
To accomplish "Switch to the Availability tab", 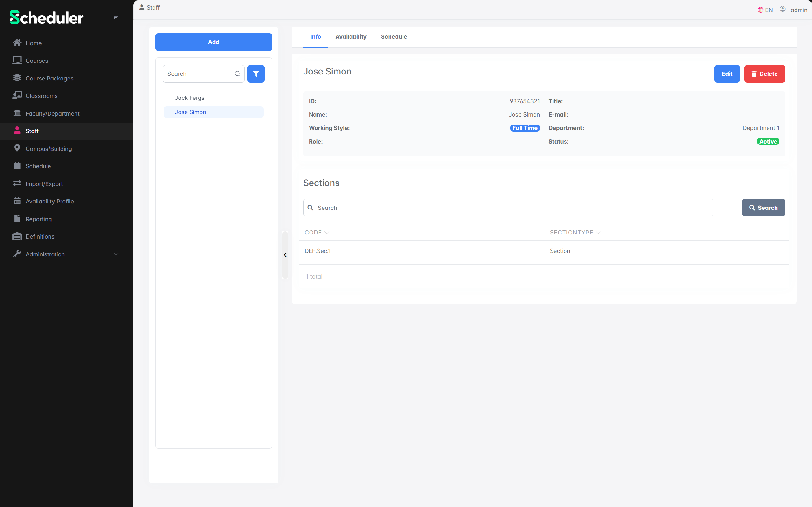I will click(x=350, y=36).
